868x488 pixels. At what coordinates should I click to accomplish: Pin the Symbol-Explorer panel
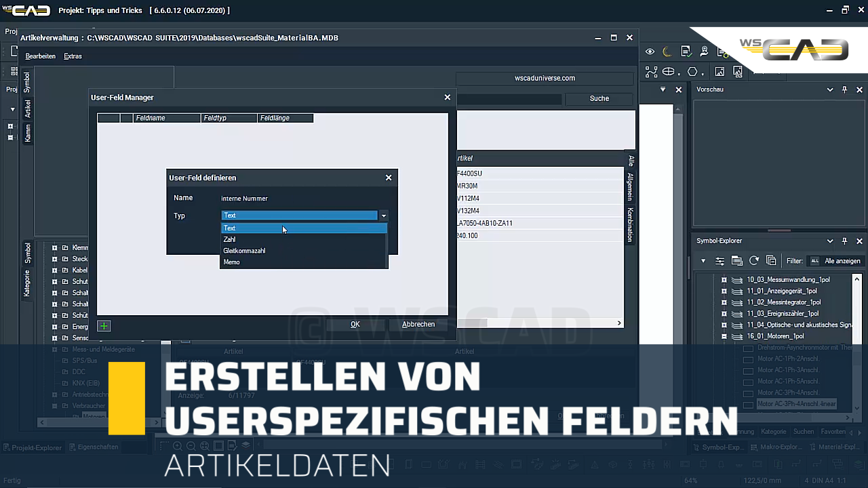point(844,241)
